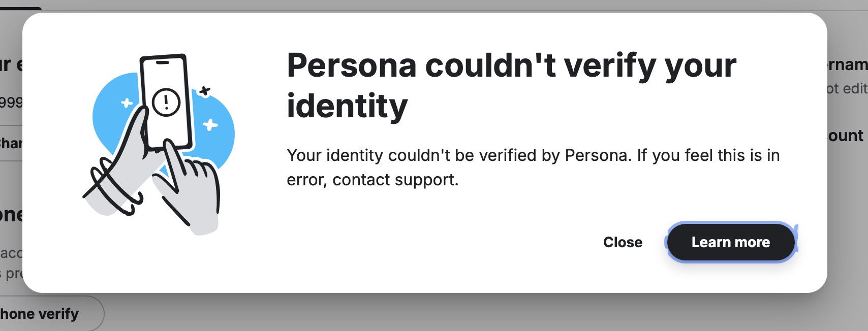868x331 pixels.
Task: Close the identity verification dialog
Action: pos(623,242)
